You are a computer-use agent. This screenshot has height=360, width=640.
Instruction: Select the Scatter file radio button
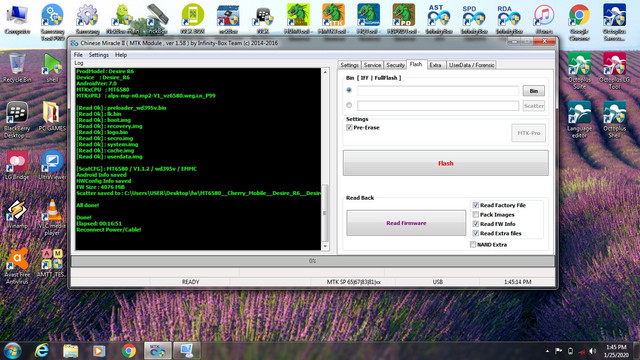pyautogui.click(x=349, y=105)
